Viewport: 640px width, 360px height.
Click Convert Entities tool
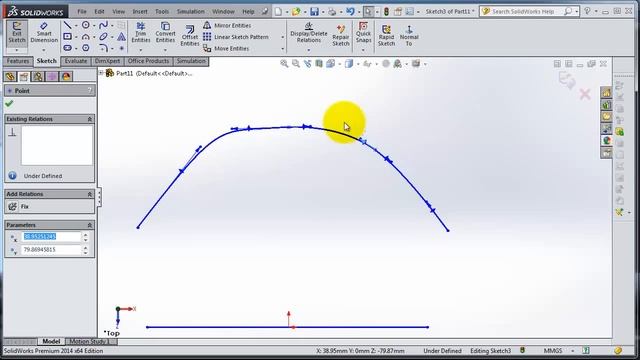[165, 33]
